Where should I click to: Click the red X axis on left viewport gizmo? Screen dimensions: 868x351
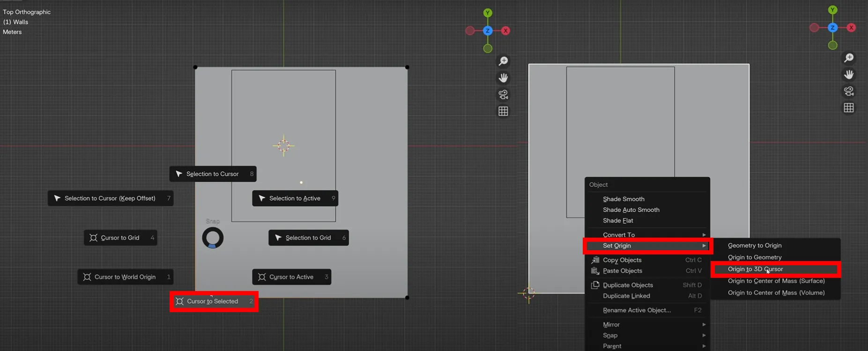(505, 31)
